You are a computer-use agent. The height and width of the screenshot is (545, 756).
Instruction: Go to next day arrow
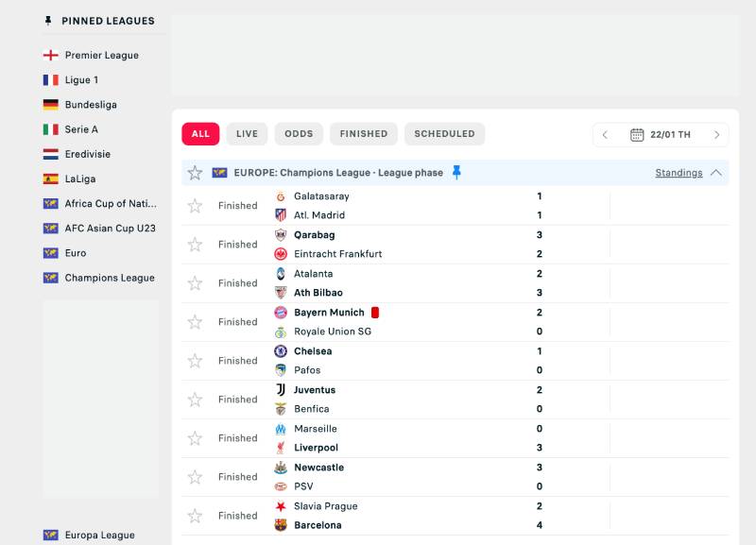pyautogui.click(x=716, y=134)
